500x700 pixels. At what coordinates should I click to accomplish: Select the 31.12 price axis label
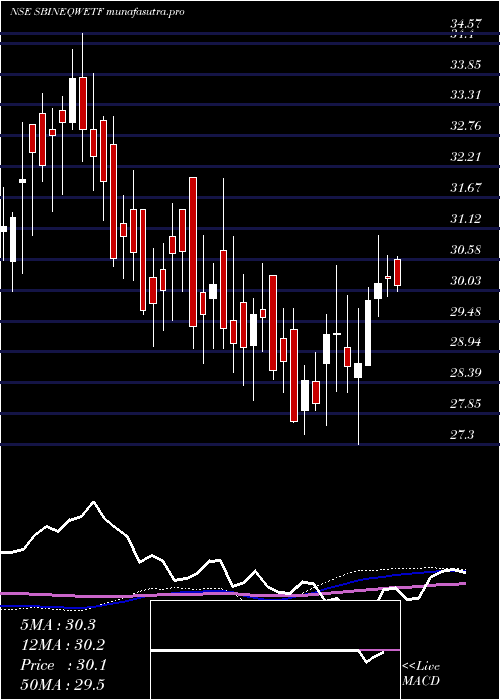pyautogui.click(x=466, y=219)
